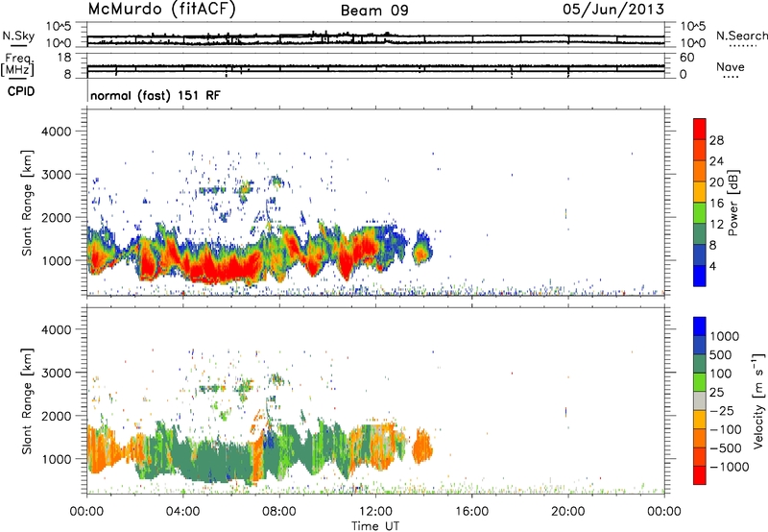The height and width of the screenshot is (532, 768).
Task: Click the 12 label on power colorbar
Action: (716, 225)
